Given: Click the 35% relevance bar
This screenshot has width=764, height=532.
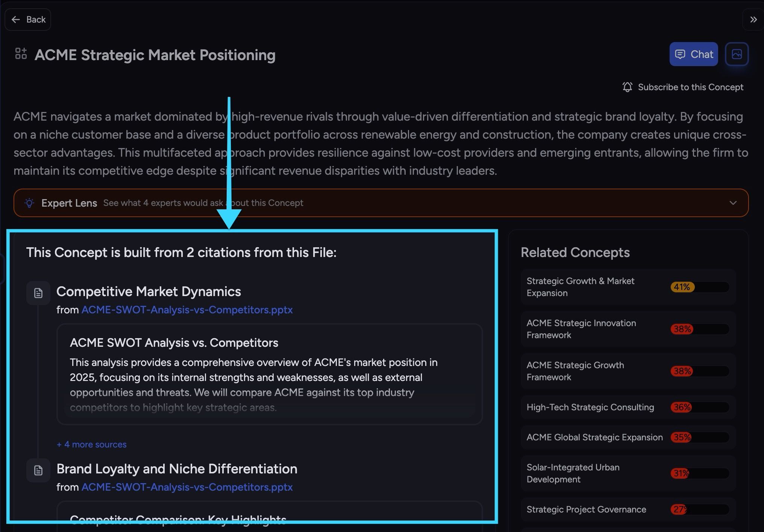Looking at the screenshot, I should pos(700,437).
